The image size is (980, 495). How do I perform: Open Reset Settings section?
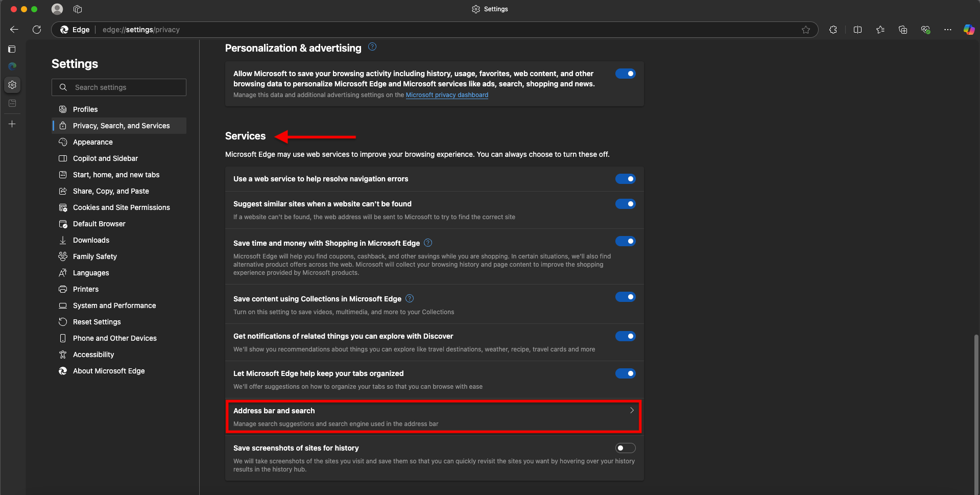click(x=119, y=322)
